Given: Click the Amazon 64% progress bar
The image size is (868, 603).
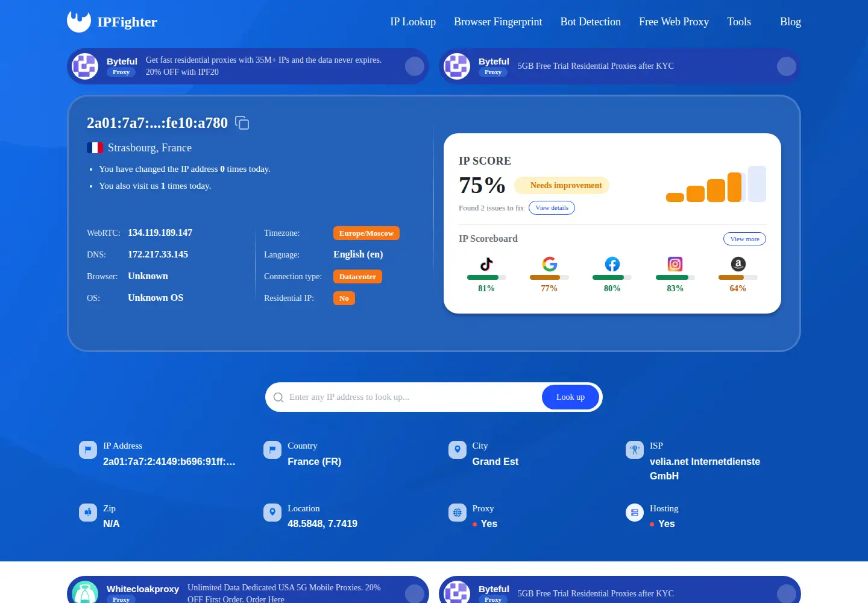Looking at the screenshot, I should pos(738,277).
